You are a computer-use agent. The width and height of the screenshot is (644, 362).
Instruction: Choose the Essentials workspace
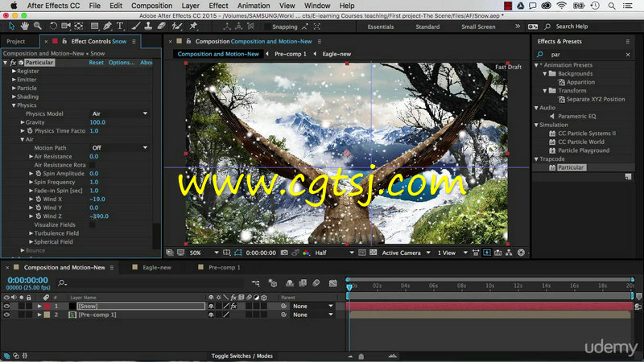380,27
